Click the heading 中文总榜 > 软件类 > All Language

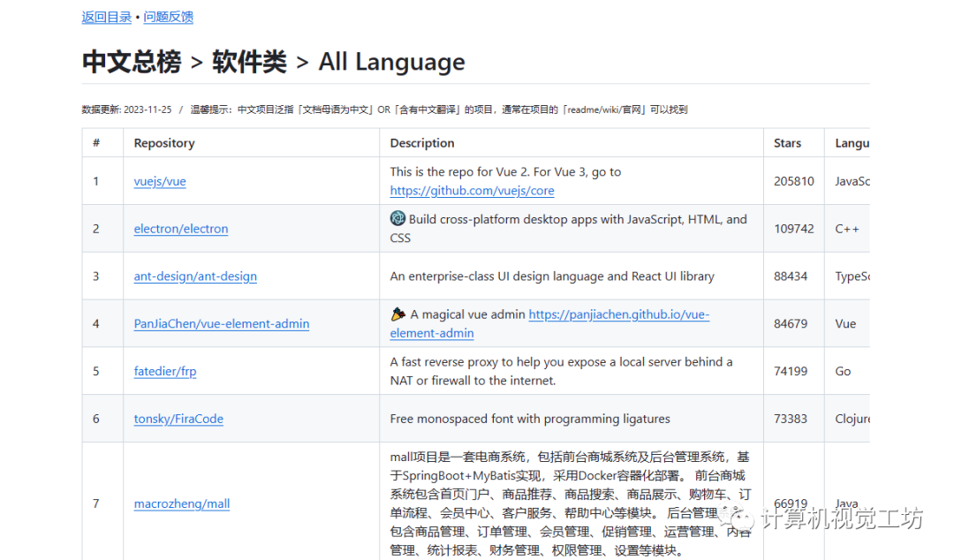(273, 62)
